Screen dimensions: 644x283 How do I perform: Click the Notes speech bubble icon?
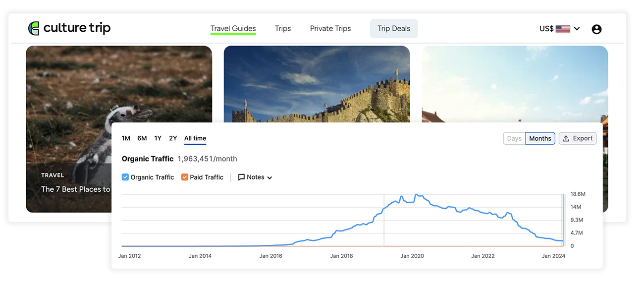pos(241,177)
